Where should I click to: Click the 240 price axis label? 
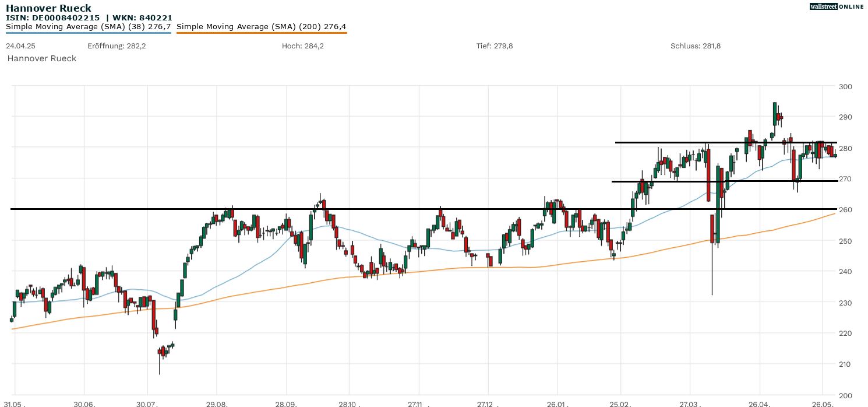[845, 272]
